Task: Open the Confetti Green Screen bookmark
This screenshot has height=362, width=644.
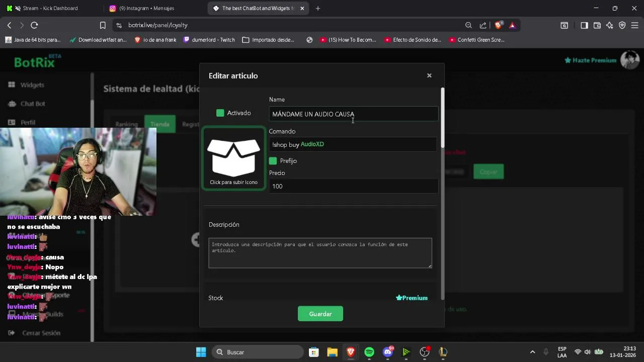Action: [x=476, y=40]
